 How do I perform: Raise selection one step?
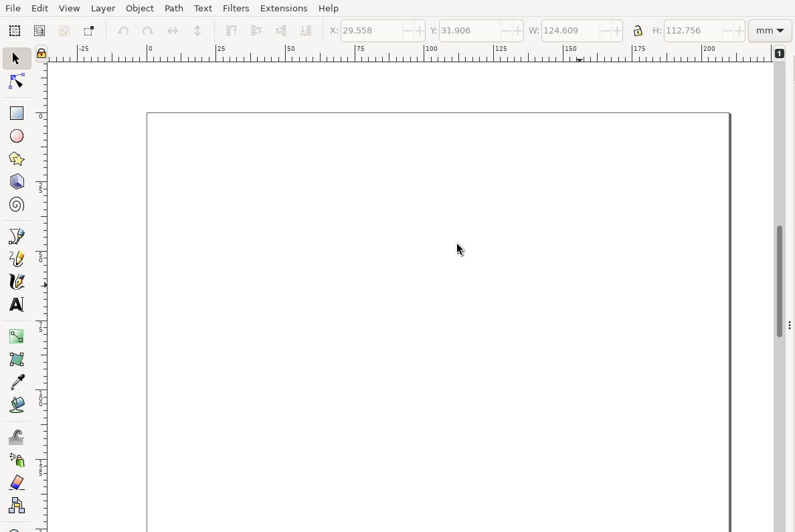(256, 30)
